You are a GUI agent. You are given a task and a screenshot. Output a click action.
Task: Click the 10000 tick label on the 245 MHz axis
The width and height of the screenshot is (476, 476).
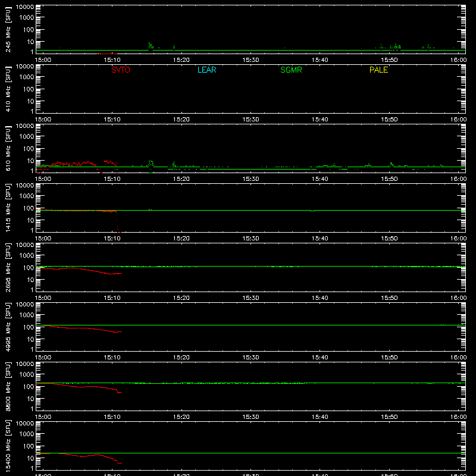pyautogui.click(x=25, y=7)
